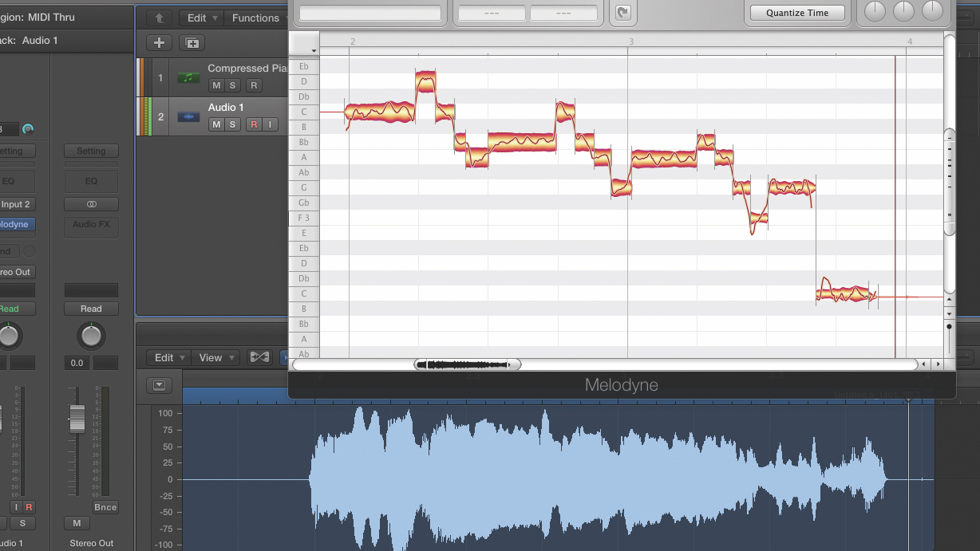Solo the Compressed Piano track

tap(232, 85)
